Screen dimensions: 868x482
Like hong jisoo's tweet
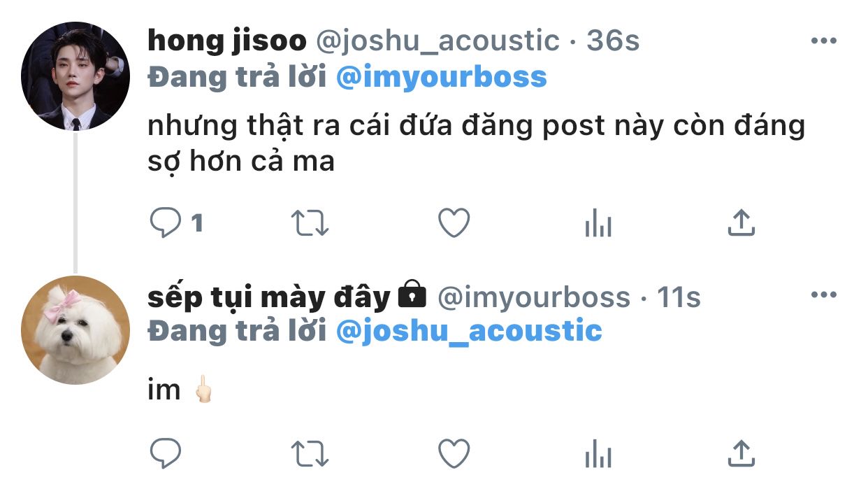(454, 223)
